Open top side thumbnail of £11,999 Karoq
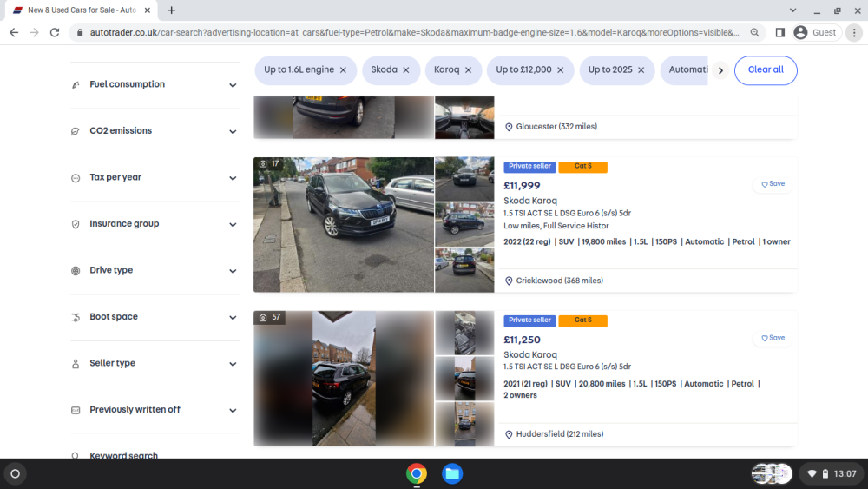 tap(464, 179)
